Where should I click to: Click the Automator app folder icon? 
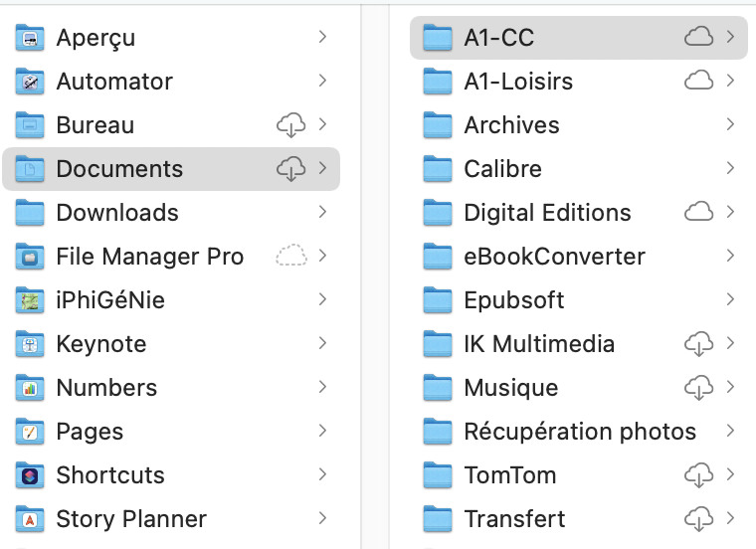(31, 82)
